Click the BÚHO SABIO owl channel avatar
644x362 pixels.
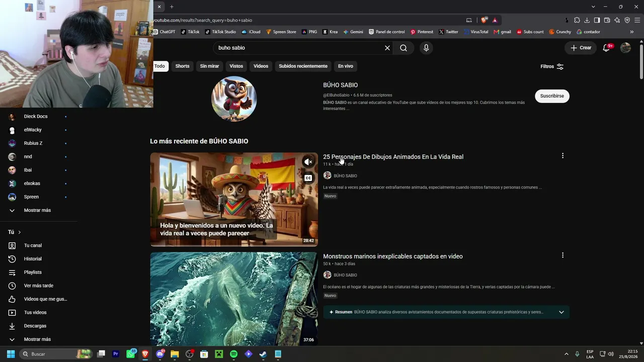point(234,99)
